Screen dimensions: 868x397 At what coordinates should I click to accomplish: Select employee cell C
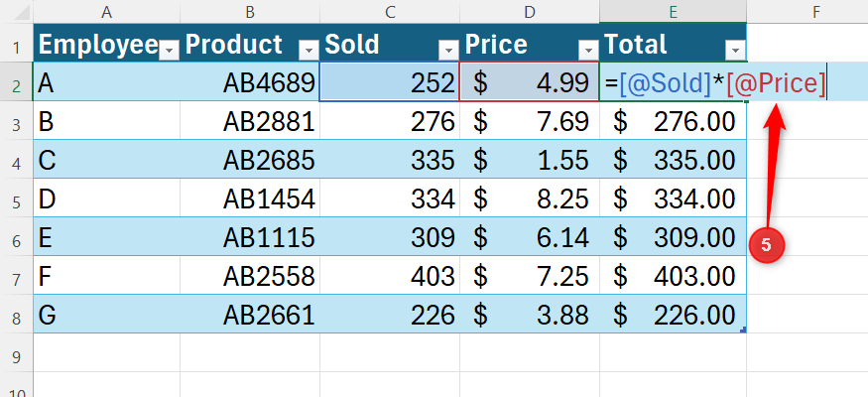tap(107, 159)
